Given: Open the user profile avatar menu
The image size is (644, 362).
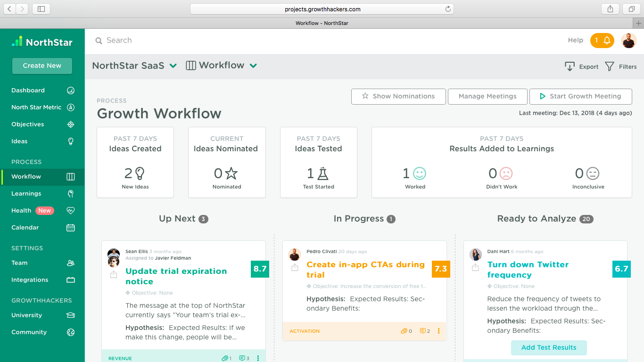Looking at the screenshot, I should pos(628,41).
